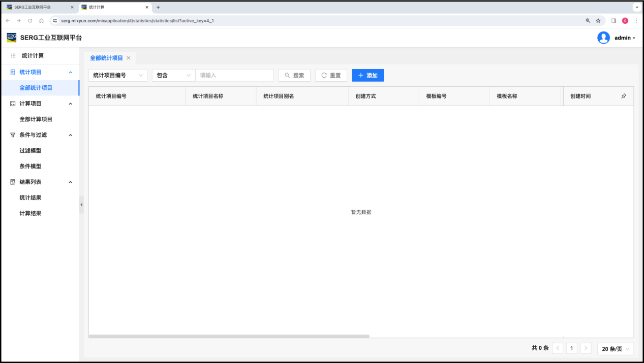Viewport: 644px width, 363px height.
Task: Open the 统计项目编号 field dropdown
Action: pyautogui.click(x=118, y=75)
